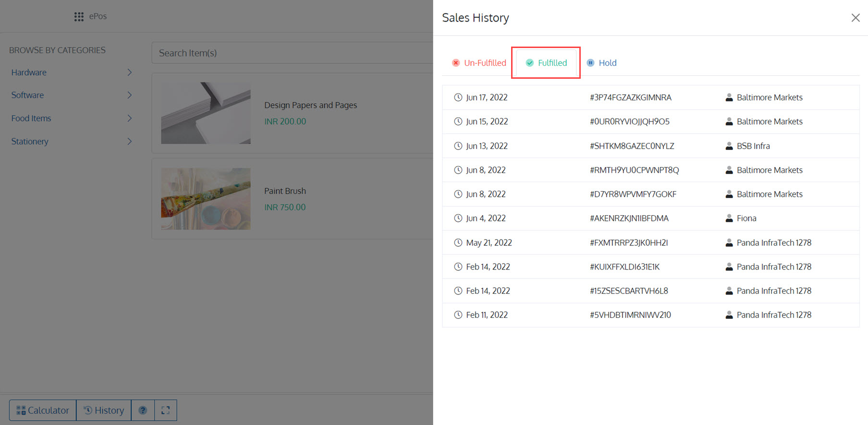Switch to the Fulfilled tab
Viewport: 868px width, 425px height.
pyautogui.click(x=546, y=63)
